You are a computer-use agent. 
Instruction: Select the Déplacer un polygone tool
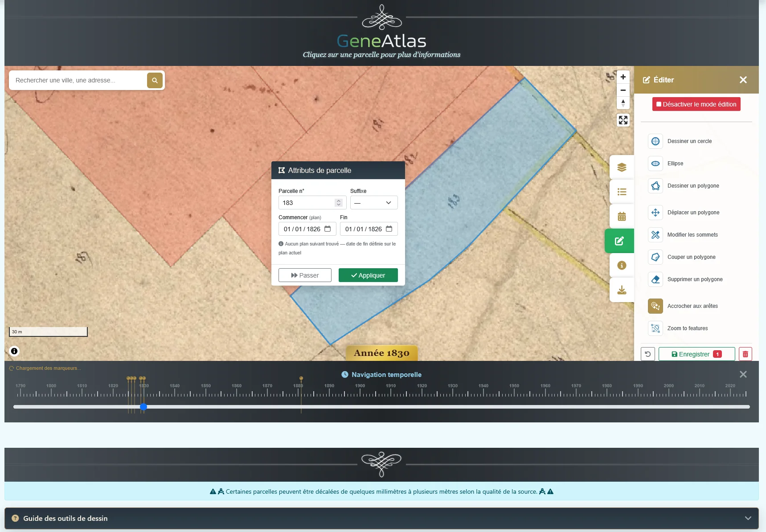click(x=655, y=213)
